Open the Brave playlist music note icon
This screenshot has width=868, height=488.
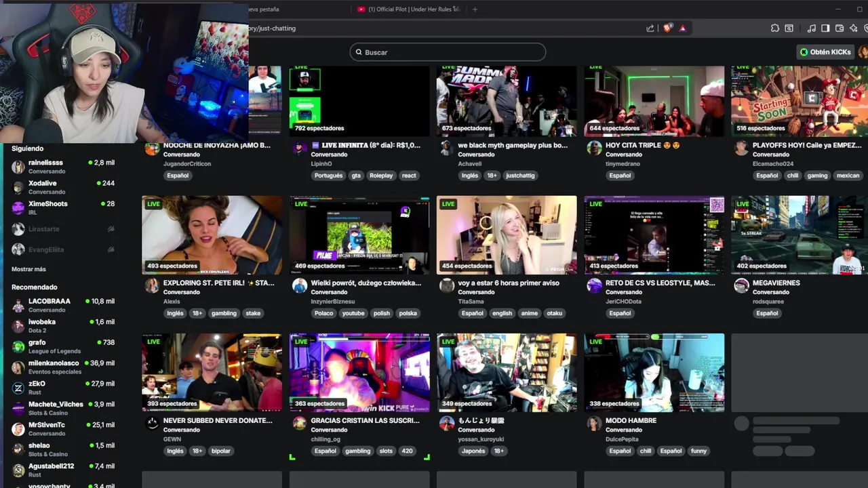(x=812, y=28)
